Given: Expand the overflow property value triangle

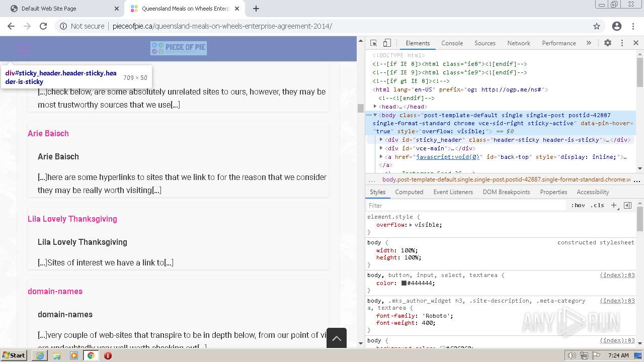Looking at the screenshot, I should 411,225.
